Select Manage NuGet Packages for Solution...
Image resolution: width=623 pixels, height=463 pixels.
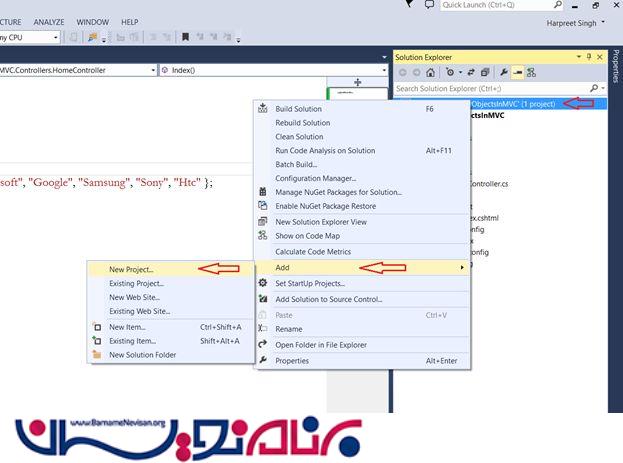362,192
